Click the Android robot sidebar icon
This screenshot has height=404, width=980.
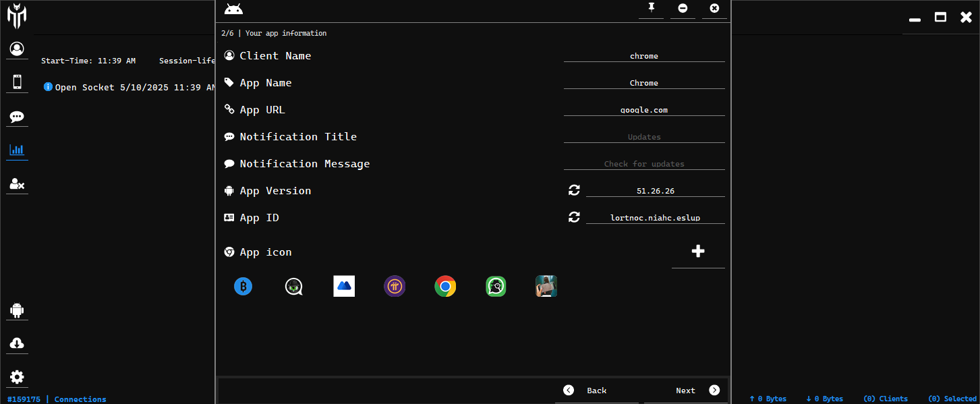[x=17, y=310]
